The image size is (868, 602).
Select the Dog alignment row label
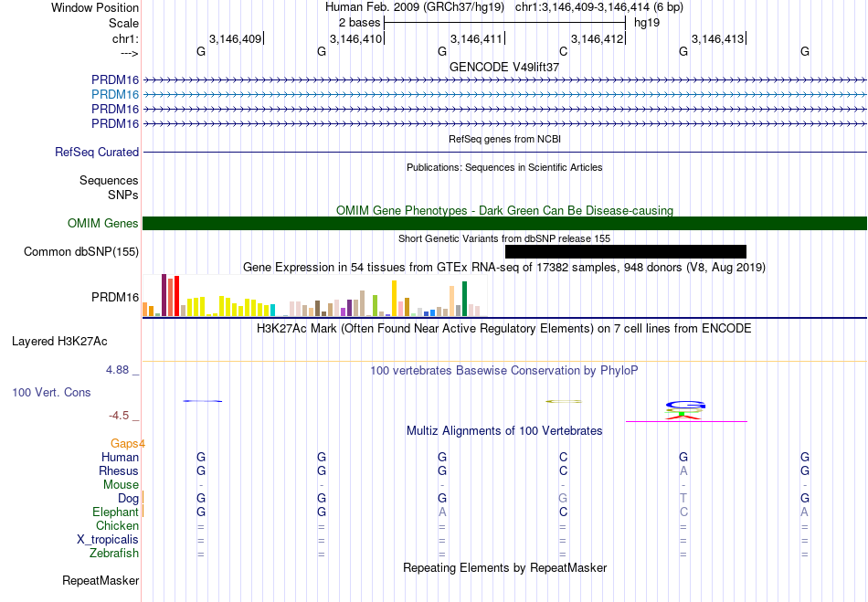coord(128,499)
